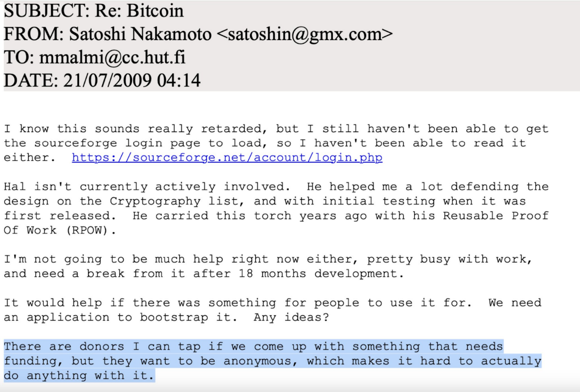Click the "Any ideas?" question text
Screen dimensions: 580x392
[x=291, y=318]
